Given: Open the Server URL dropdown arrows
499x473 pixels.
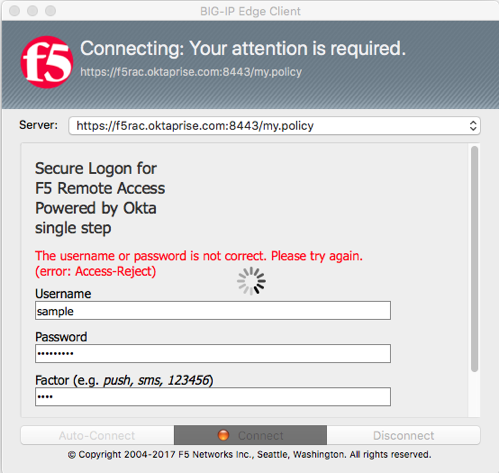Looking at the screenshot, I should [x=473, y=126].
